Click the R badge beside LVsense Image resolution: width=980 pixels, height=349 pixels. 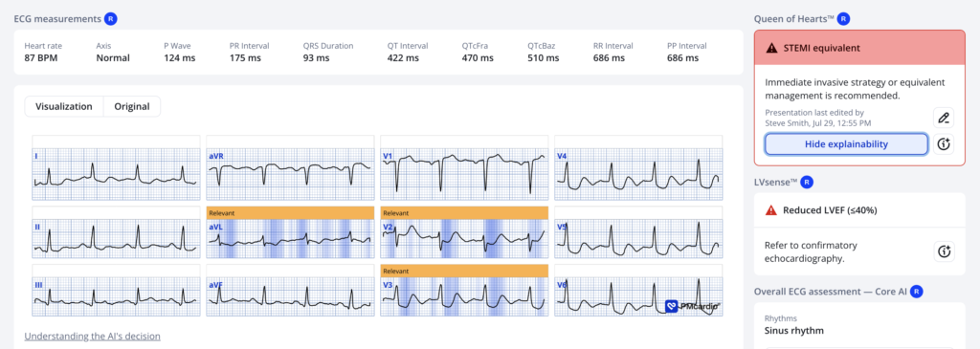pos(807,183)
